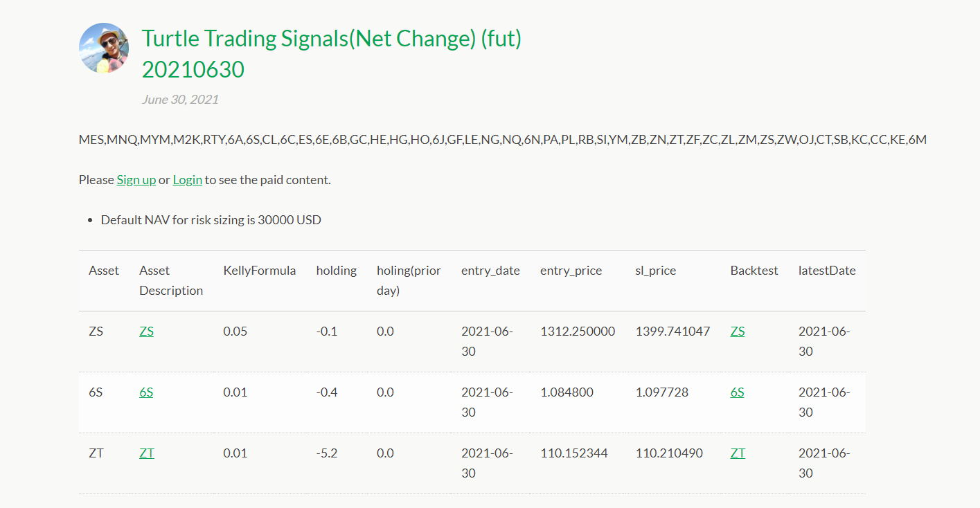The width and height of the screenshot is (980, 508).
Task: Click the latestDate column header
Action: [827, 271]
